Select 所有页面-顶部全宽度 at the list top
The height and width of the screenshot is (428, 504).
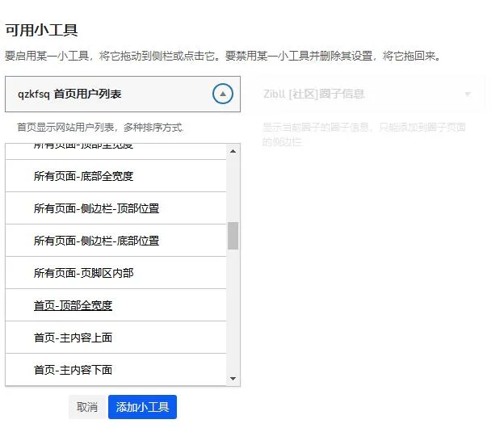tap(83, 147)
